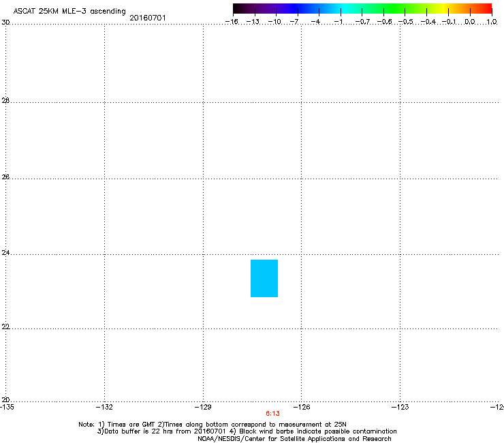
Task: Click the -1 color scale label
Action: click(x=338, y=22)
